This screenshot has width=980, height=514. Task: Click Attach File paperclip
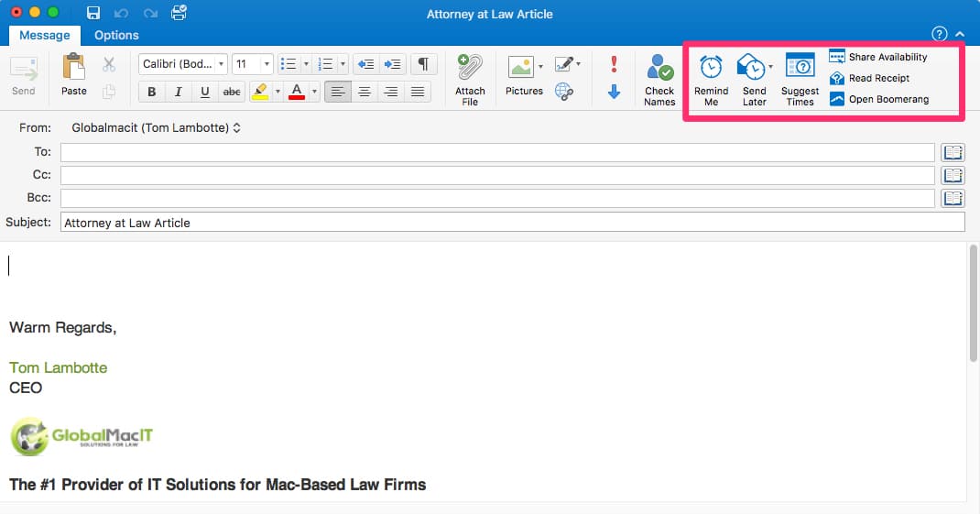(x=470, y=80)
